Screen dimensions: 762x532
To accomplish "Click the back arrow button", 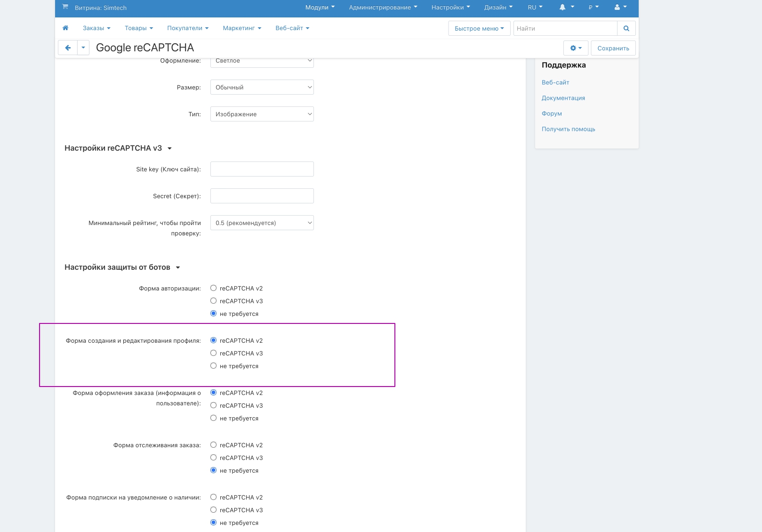I will (x=68, y=48).
